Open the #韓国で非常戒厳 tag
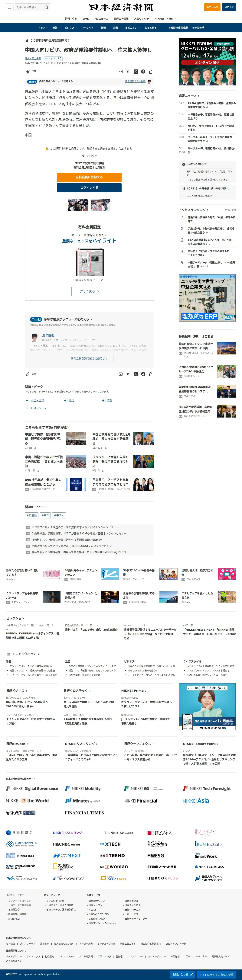242x980 pixels. (178, 28)
